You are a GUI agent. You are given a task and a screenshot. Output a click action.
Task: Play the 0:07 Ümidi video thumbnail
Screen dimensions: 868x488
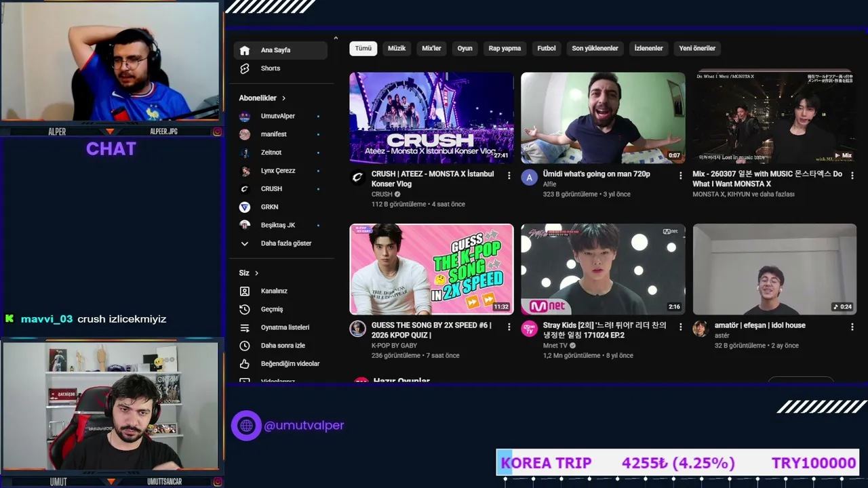603,118
